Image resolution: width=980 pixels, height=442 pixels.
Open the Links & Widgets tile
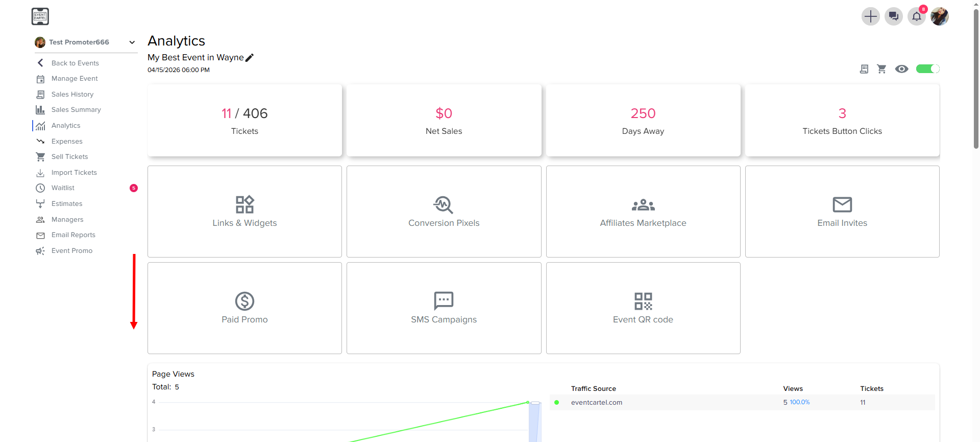pos(244,212)
